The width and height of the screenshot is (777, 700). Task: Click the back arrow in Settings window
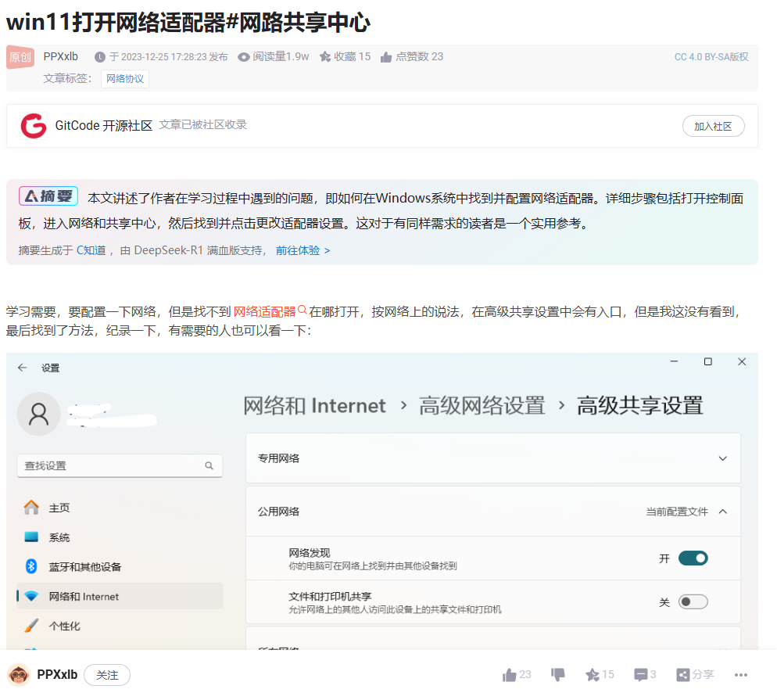pos(23,368)
